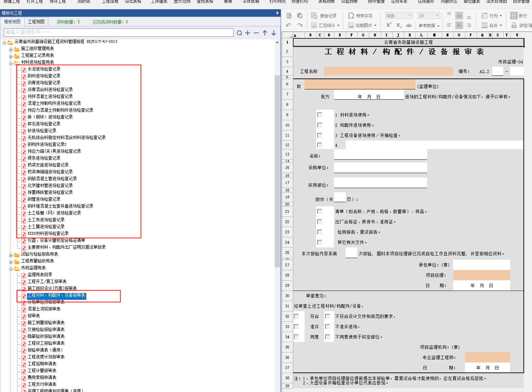
Task: Check 检测报告、复试报告 checkbox
Action: pos(320,232)
